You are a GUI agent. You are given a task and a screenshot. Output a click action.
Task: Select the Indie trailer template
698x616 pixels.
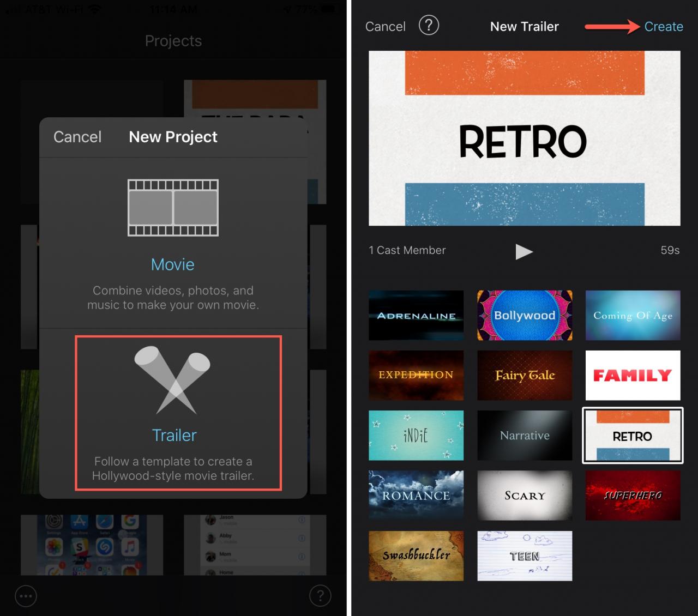(416, 436)
